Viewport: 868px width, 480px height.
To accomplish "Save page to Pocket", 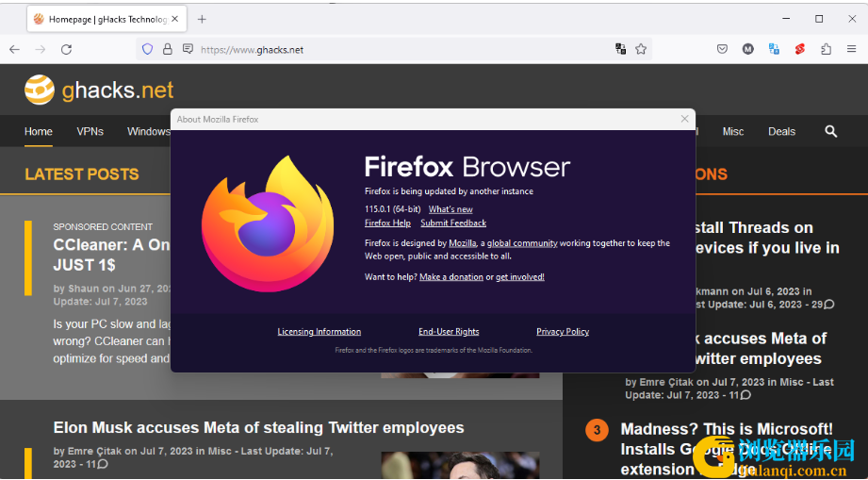I will coord(723,49).
